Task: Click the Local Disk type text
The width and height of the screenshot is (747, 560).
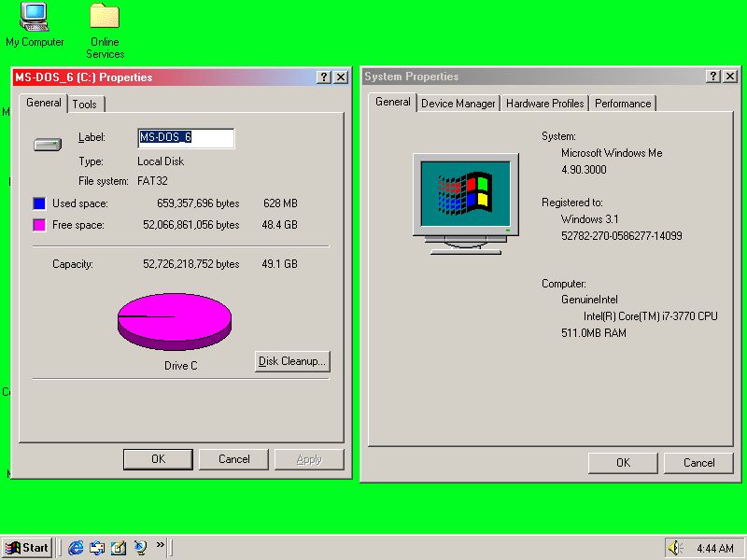Action: [161, 161]
